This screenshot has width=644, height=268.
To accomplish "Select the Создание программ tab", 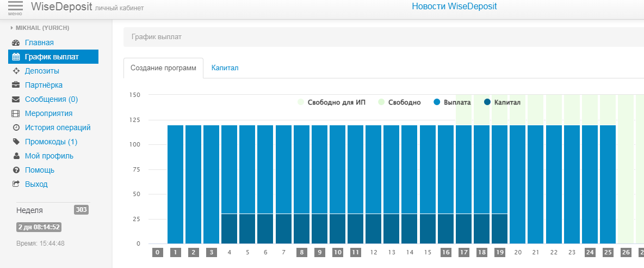I will point(163,68).
